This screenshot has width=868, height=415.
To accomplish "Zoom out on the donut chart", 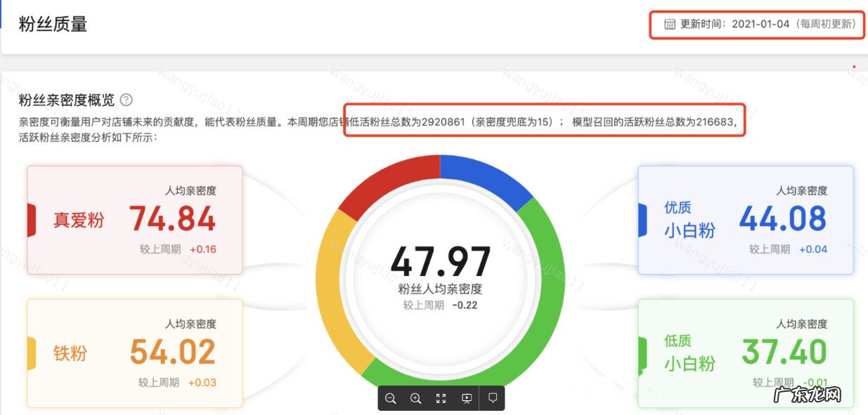I will pos(391,398).
